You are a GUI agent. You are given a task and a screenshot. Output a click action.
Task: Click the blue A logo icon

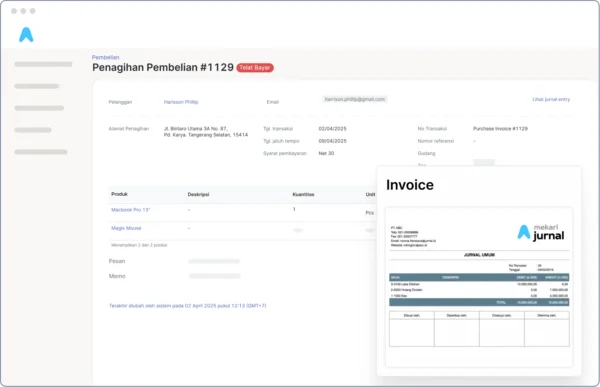tap(26, 35)
